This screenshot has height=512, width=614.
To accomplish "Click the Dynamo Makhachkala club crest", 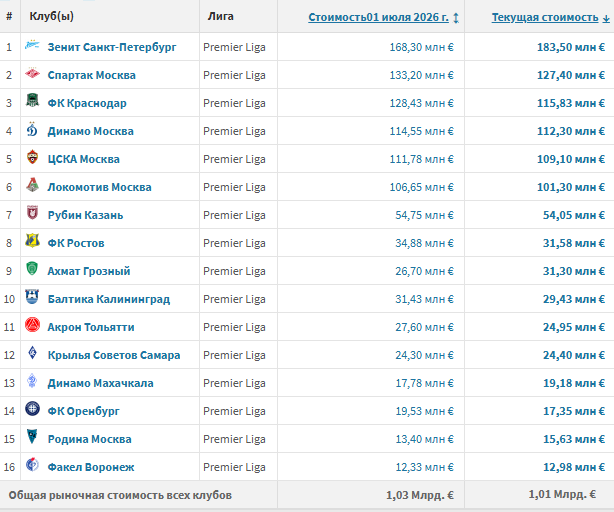I will pyautogui.click(x=32, y=380).
